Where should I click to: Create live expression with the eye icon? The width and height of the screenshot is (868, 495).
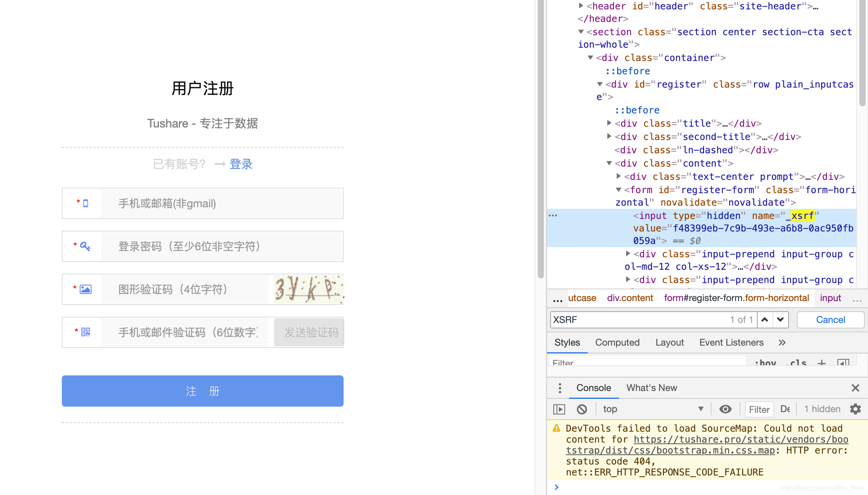coord(725,409)
